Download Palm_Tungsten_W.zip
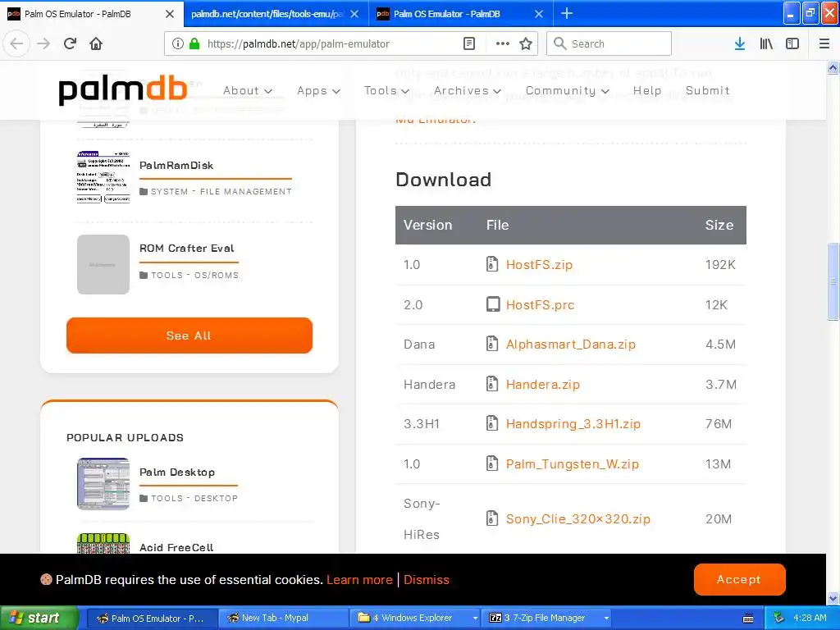Screen dimensions: 840x630 572,464
